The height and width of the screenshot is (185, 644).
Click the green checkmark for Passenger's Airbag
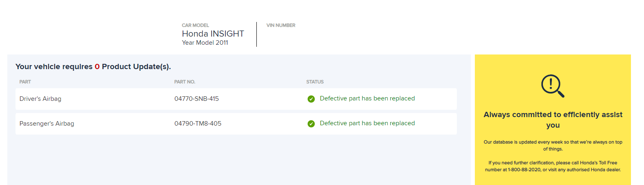pyautogui.click(x=311, y=124)
